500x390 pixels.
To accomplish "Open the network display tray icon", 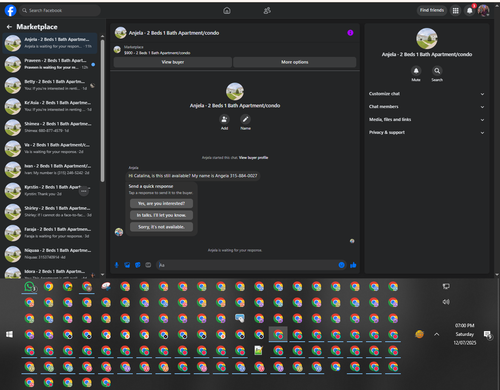I will click(446, 286).
